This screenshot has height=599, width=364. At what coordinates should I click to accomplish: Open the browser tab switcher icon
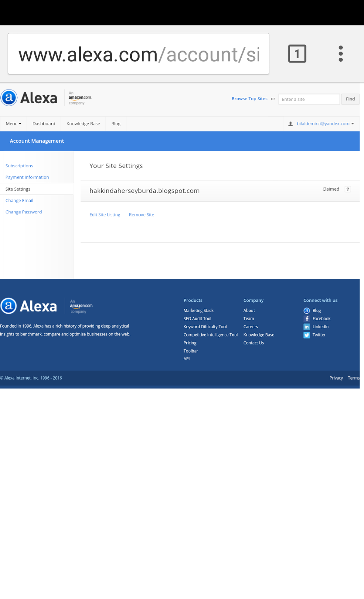297,54
